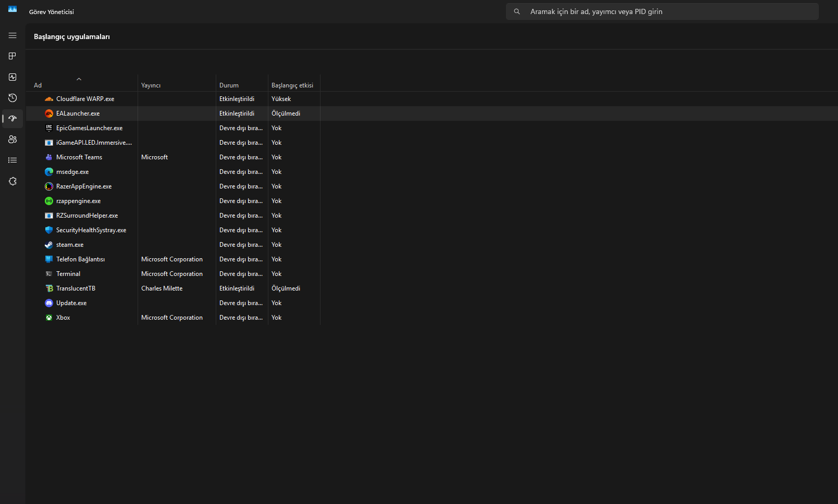The height and width of the screenshot is (504, 838).
Task: Select the EALauncher.exe row name
Action: click(78, 114)
